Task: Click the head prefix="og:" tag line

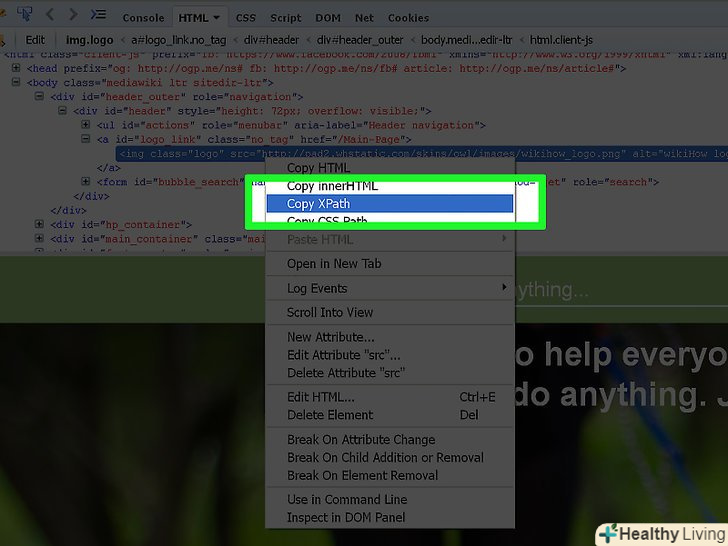Action: (326, 69)
